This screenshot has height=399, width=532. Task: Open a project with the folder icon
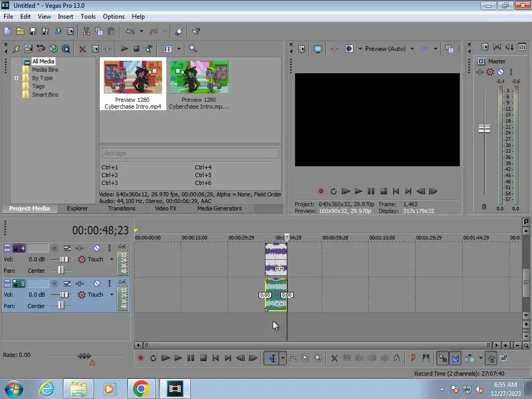pyautogui.click(x=20, y=31)
